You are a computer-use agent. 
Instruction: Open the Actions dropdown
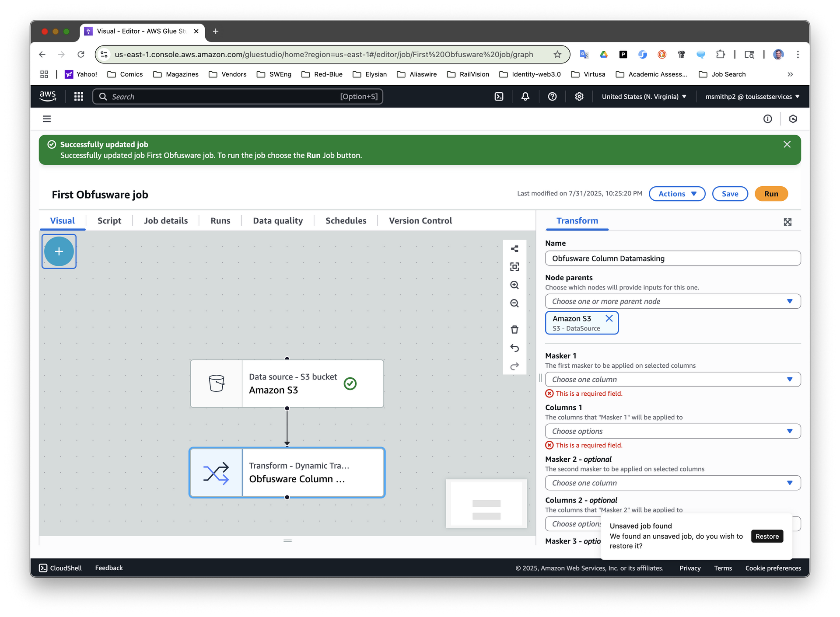[677, 194]
